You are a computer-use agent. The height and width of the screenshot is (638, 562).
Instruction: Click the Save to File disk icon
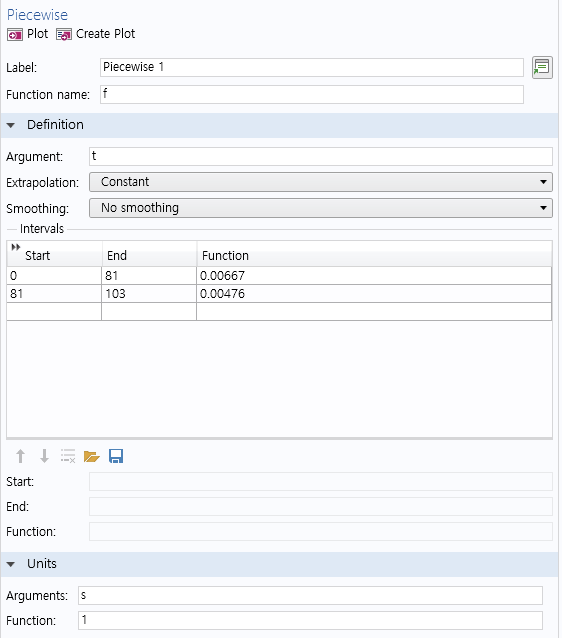[x=116, y=456]
